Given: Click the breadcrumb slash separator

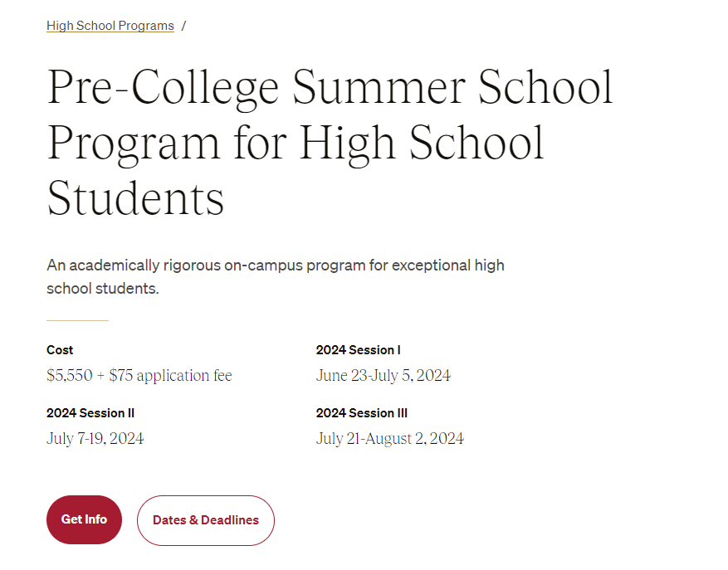Looking at the screenshot, I should click(x=183, y=26).
